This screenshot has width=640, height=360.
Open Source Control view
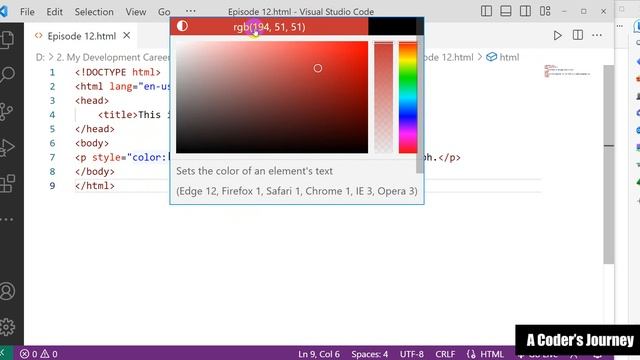[7, 111]
